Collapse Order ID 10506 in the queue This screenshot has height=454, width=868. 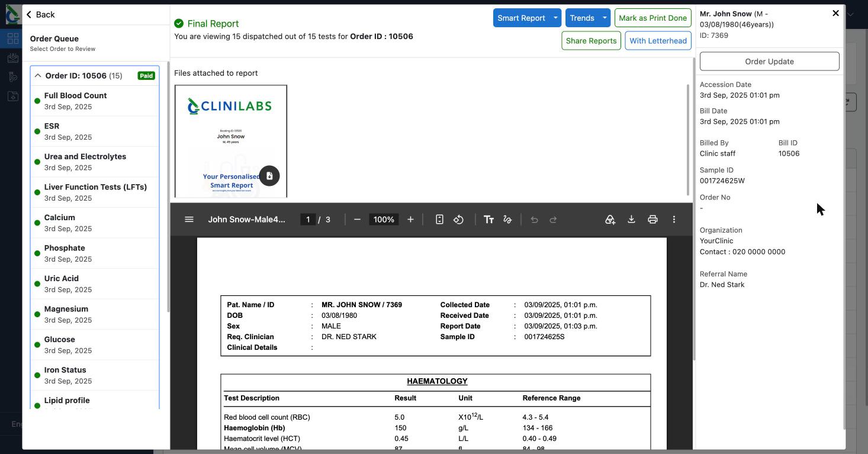[x=38, y=76]
